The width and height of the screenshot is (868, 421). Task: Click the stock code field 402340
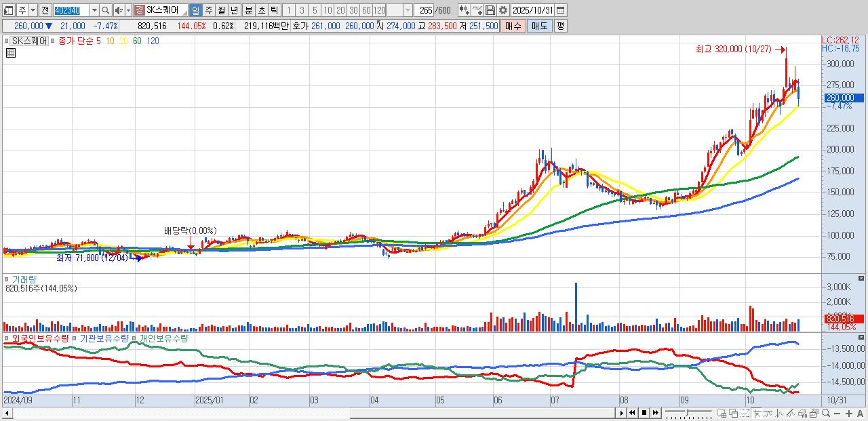coord(71,10)
